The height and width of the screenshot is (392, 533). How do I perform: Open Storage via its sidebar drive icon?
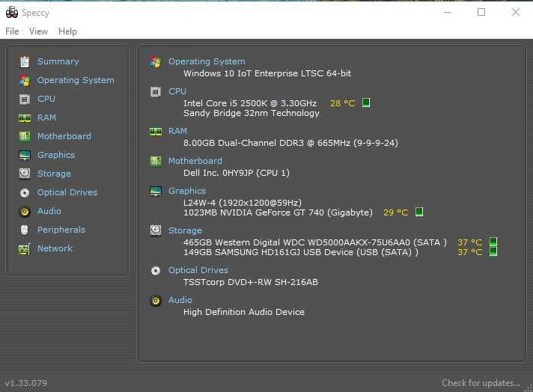25,174
